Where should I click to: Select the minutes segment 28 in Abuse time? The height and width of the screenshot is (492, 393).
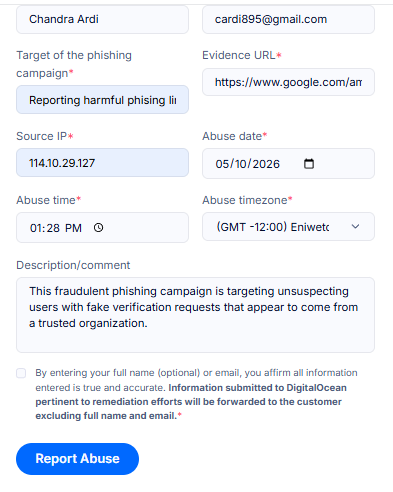tap(53, 228)
